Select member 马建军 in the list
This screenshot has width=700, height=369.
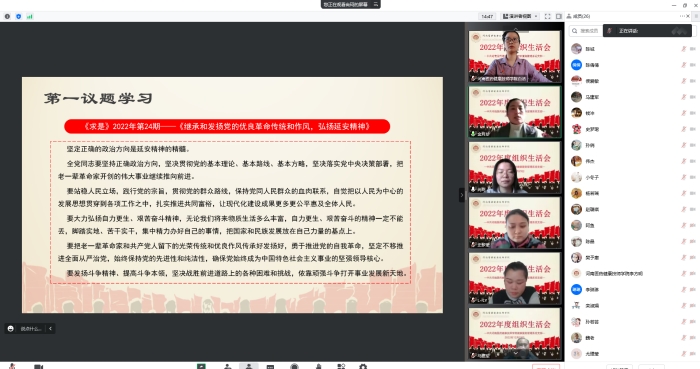tap(632, 97)
